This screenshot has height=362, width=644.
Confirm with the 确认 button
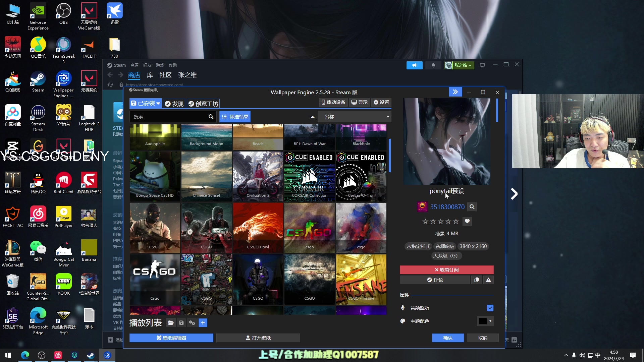click(448, 338)
